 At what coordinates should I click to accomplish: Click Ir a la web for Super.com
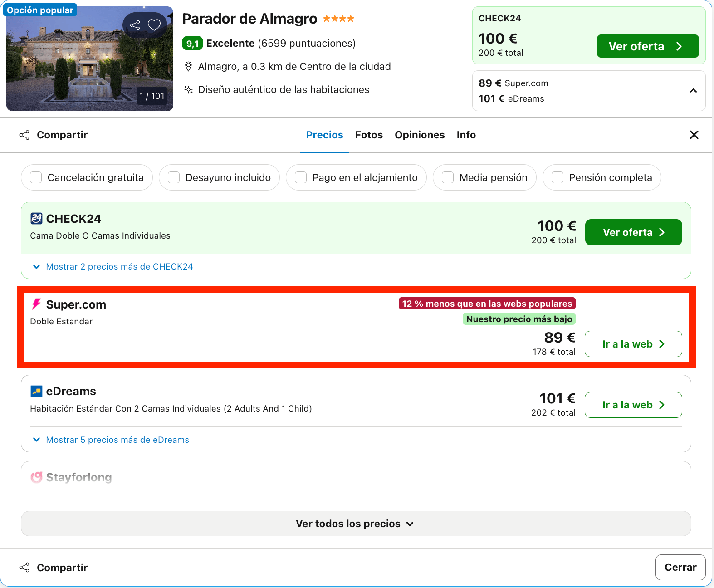(x=634, y=344)
